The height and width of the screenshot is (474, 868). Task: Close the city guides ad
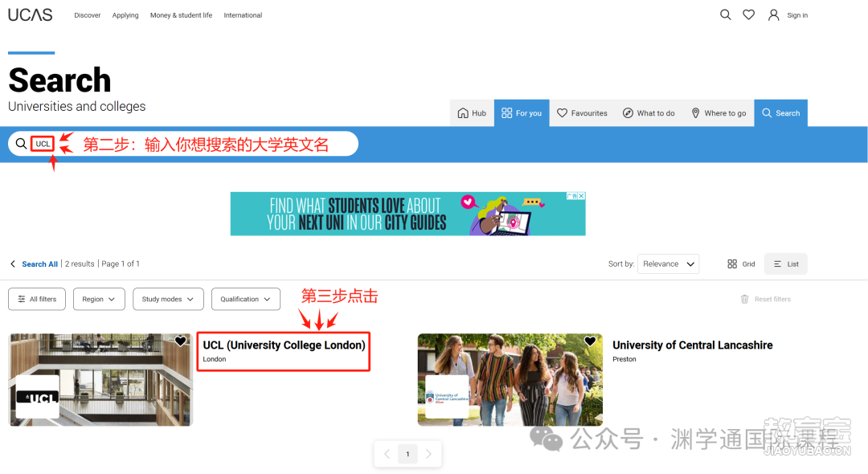pyautogui.click(x=581, y=196)
